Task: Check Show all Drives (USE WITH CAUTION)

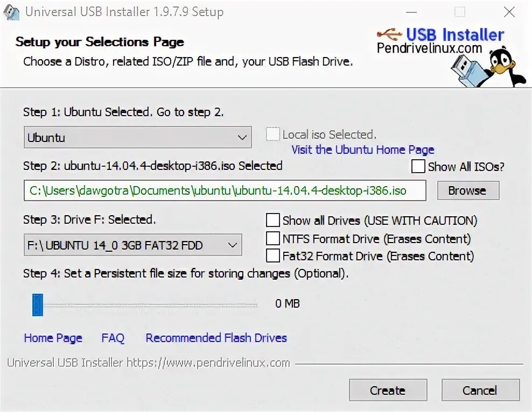Action: 273,220
